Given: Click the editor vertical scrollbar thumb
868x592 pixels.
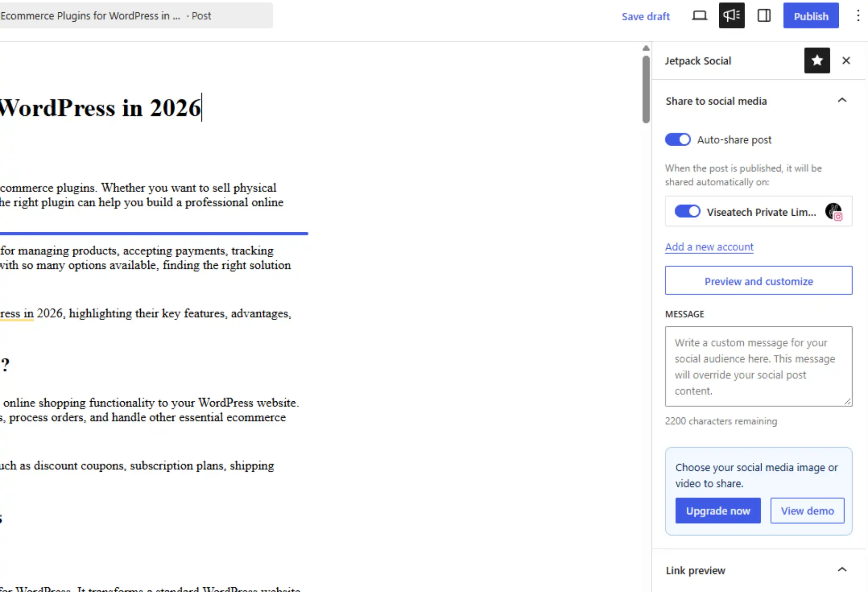Looking at the screenshot, I should point(645,89).
